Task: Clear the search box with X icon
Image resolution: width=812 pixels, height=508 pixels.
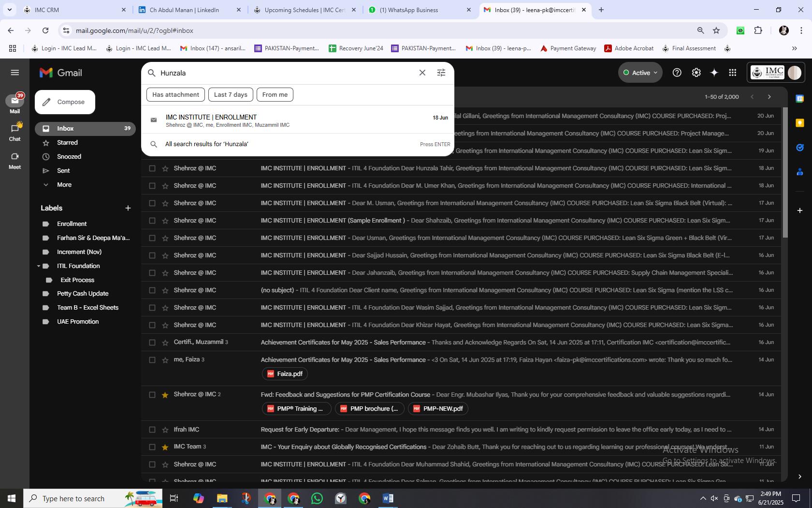Action: [422, 73]
